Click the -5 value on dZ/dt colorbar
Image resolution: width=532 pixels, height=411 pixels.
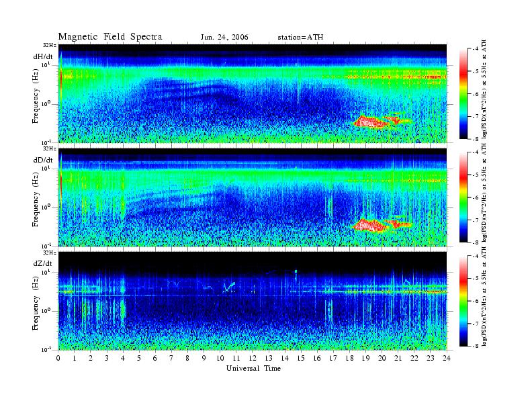[x=476, y=278]
